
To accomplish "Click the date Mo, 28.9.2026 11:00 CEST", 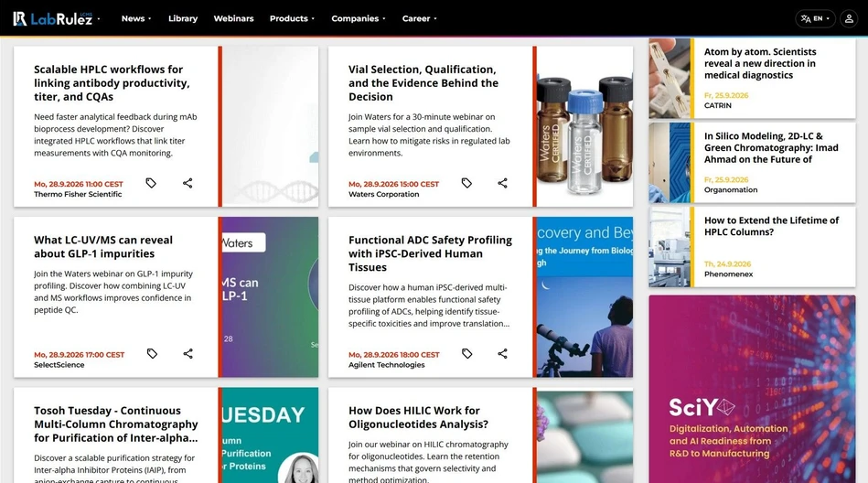I will click(79, 185).
